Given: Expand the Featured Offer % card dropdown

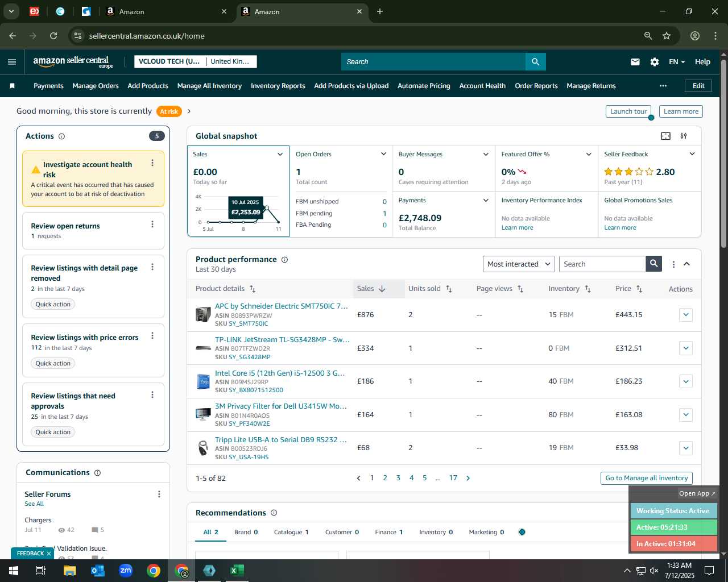Looking at the screenshot, I should tap(589, 155).
